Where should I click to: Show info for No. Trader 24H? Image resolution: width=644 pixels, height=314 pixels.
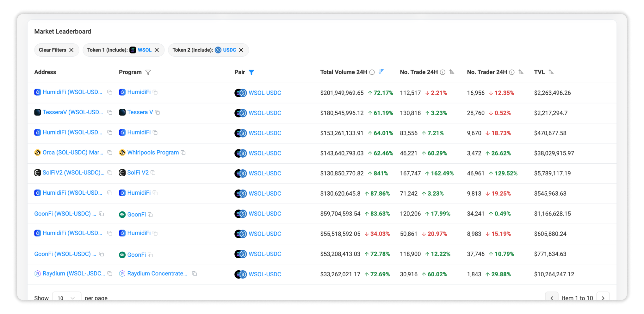point(512,72)
